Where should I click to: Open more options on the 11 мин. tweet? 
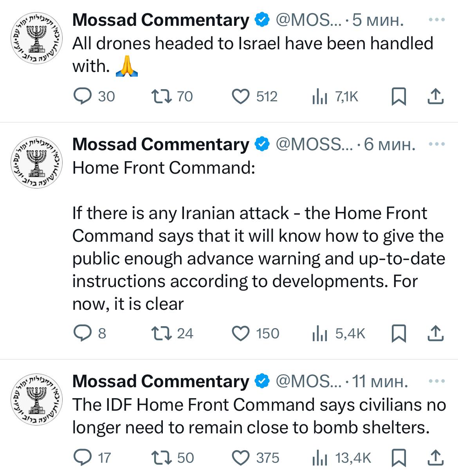point(437,381)
